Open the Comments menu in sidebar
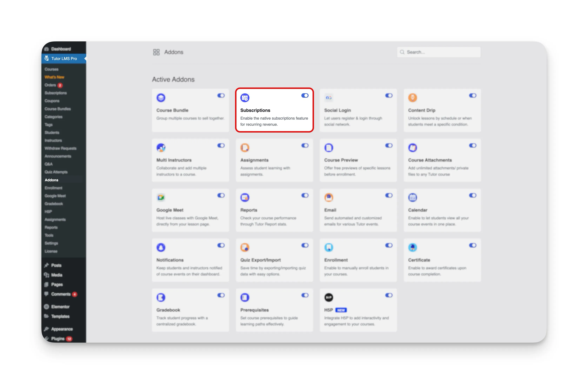Screen dimensions: 588x384 (x=61, y=294)
